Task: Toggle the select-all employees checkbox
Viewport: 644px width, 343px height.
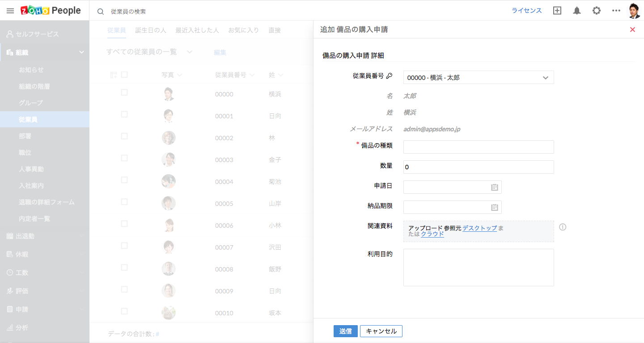Action: pos(124,75)
